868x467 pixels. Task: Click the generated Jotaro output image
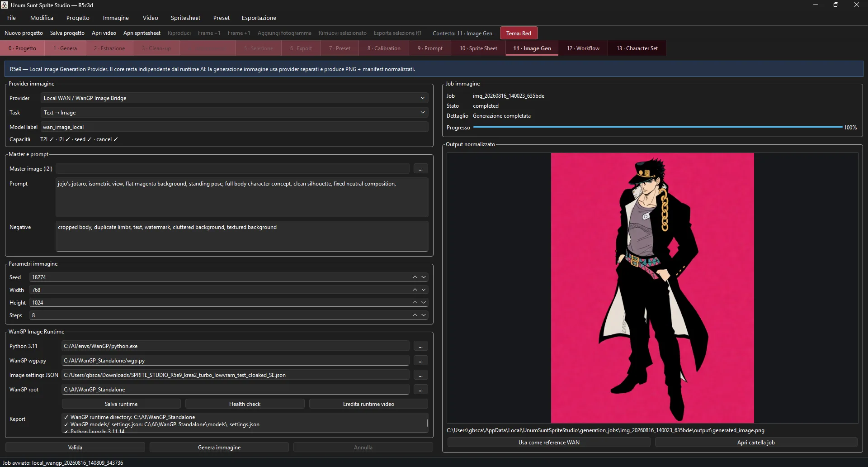(x=652, y=288)
